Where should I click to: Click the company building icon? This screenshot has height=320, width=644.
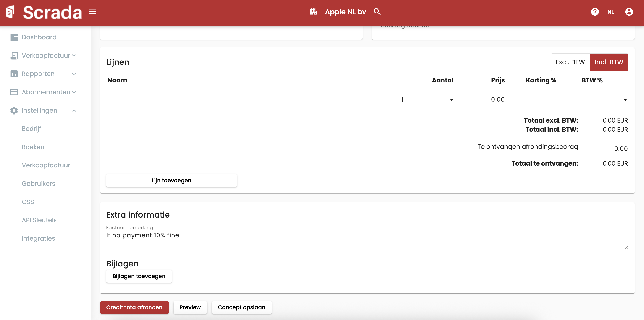click(x=313, y=11)
